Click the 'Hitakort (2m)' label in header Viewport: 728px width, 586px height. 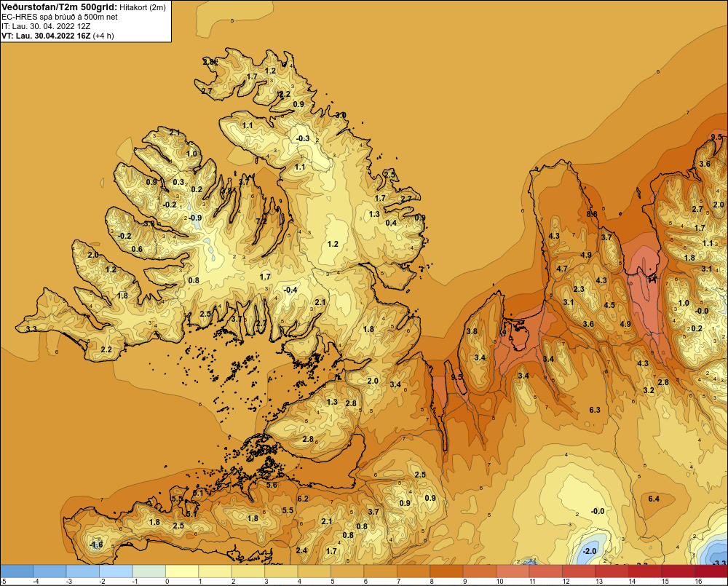click(143, 7)
